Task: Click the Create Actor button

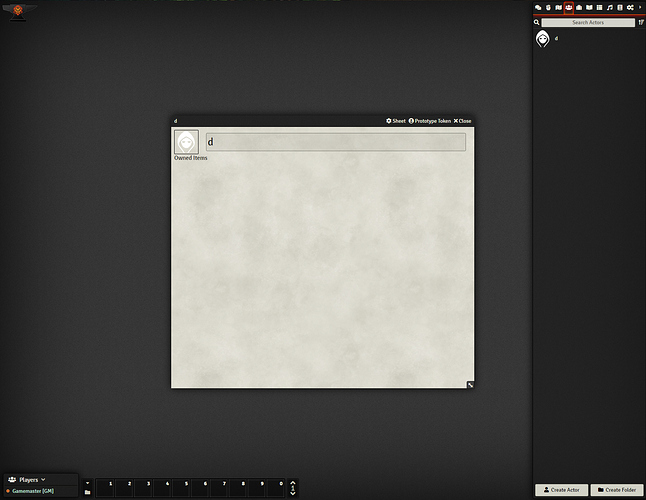Action: click(x=561, y=490)
